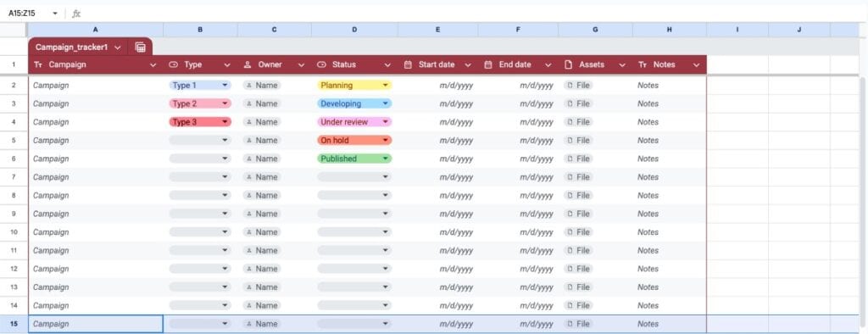Click the File chip in row 10
Image resolution: width=868 pixels, height=334 pixels.
point(578,232)
